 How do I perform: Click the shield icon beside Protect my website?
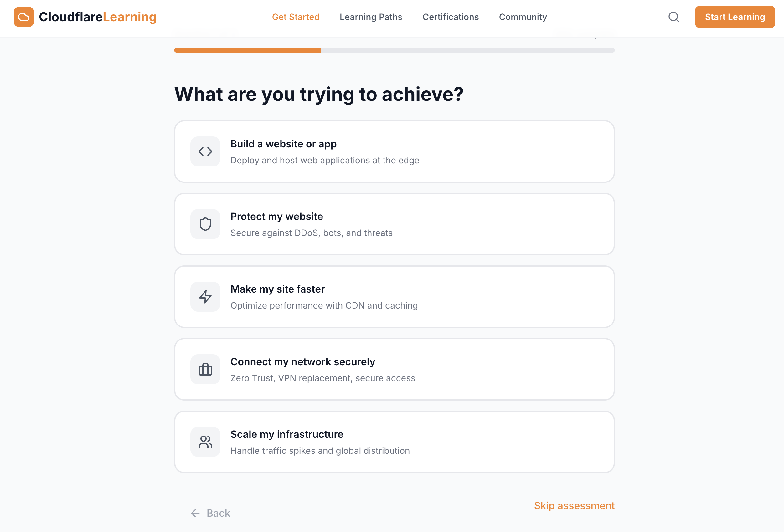205,224
